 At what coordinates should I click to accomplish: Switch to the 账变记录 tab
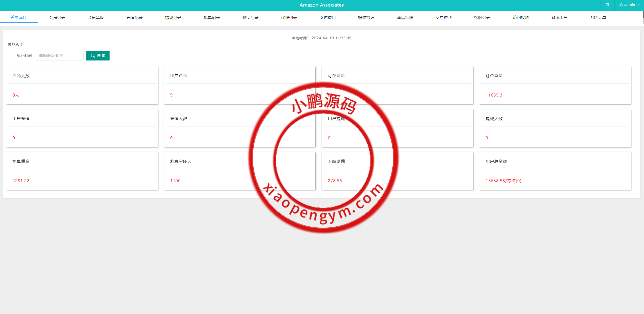(x=250, y=17)
